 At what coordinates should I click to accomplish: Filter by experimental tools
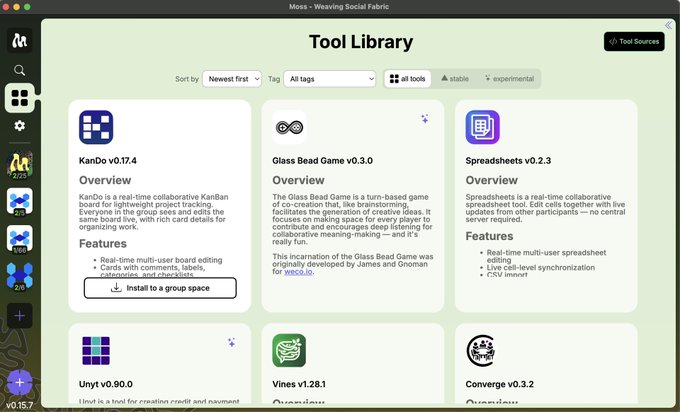point(509,79)
